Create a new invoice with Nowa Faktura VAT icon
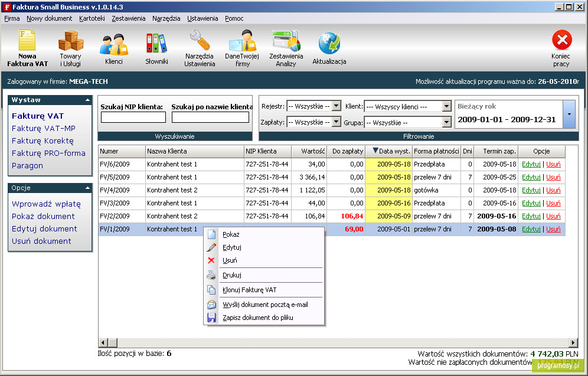 pos(27,41)
